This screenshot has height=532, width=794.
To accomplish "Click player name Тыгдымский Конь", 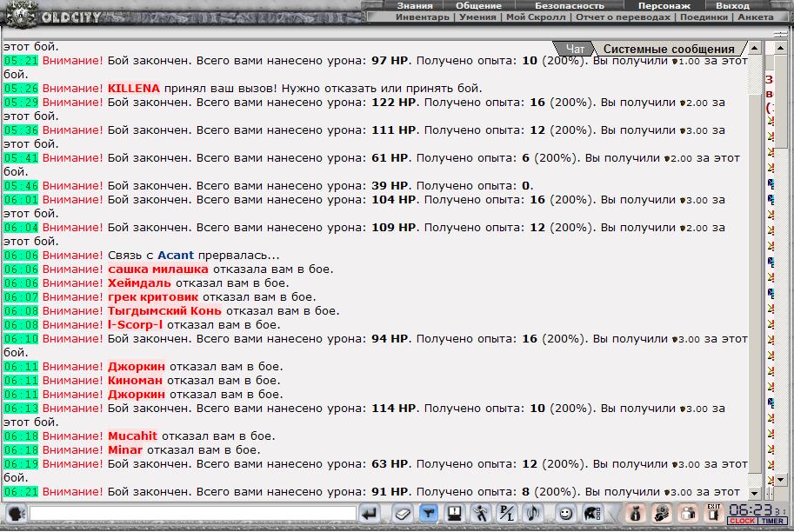I will [164, 311].
